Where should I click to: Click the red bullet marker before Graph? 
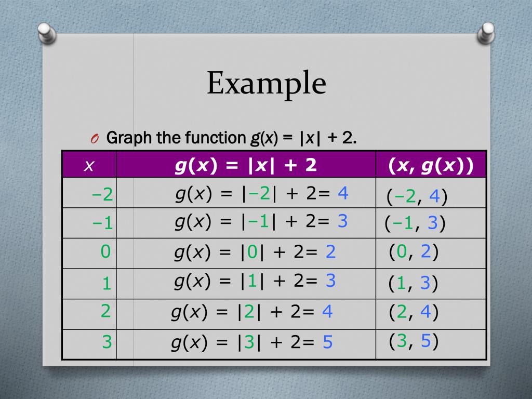point(95,138)
